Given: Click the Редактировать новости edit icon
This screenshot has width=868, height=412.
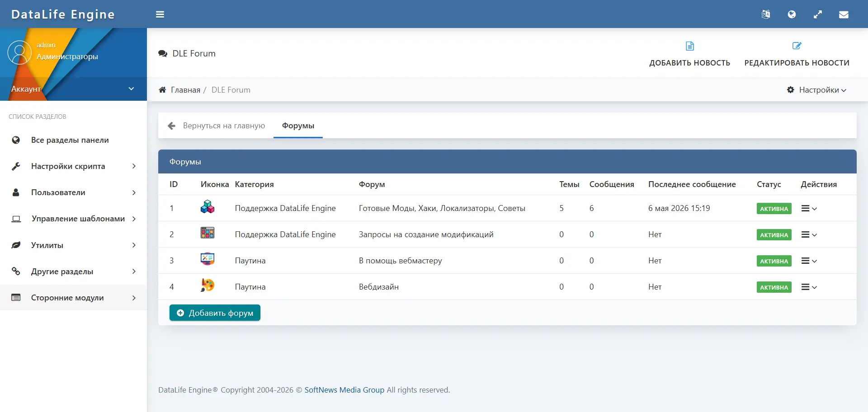Looking at the screenshot, I should 797,46.
